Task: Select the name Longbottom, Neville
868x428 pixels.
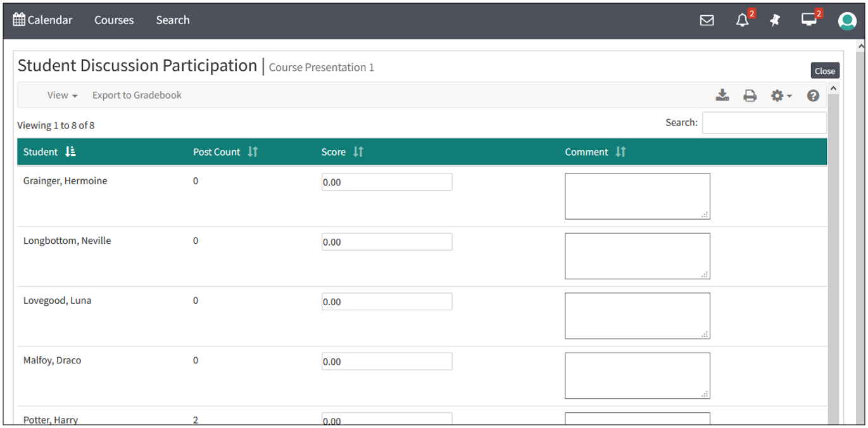Action: pyautogui.click(x=67, y=241)
